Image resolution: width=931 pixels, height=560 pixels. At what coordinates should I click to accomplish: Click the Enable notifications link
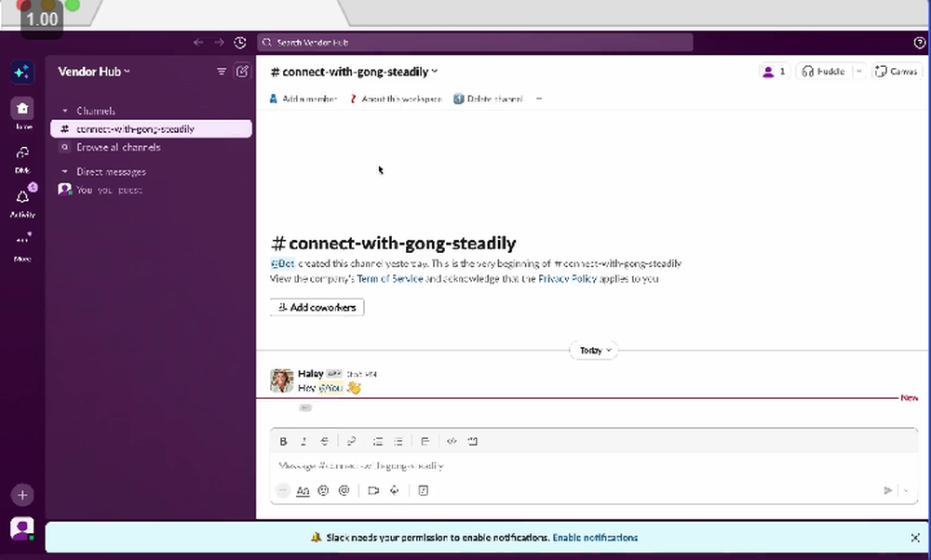tap(595, 538)
